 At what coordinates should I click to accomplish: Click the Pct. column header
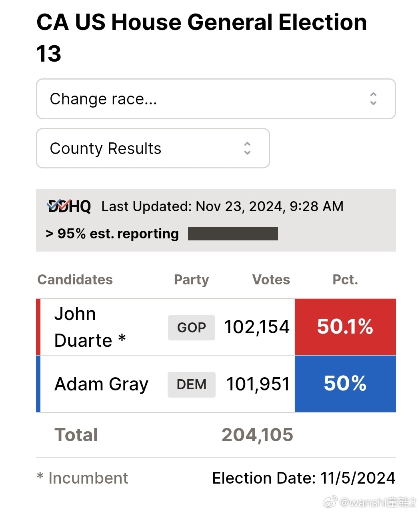tap(345, 280)
